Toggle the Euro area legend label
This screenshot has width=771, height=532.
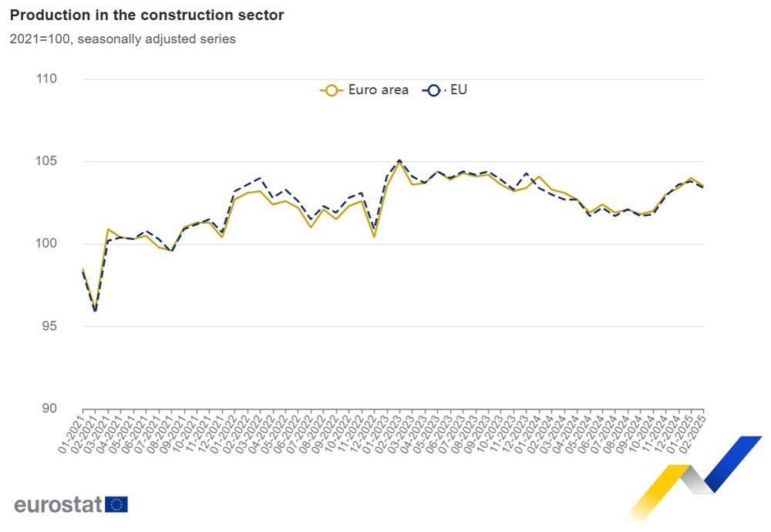point(378,90)
